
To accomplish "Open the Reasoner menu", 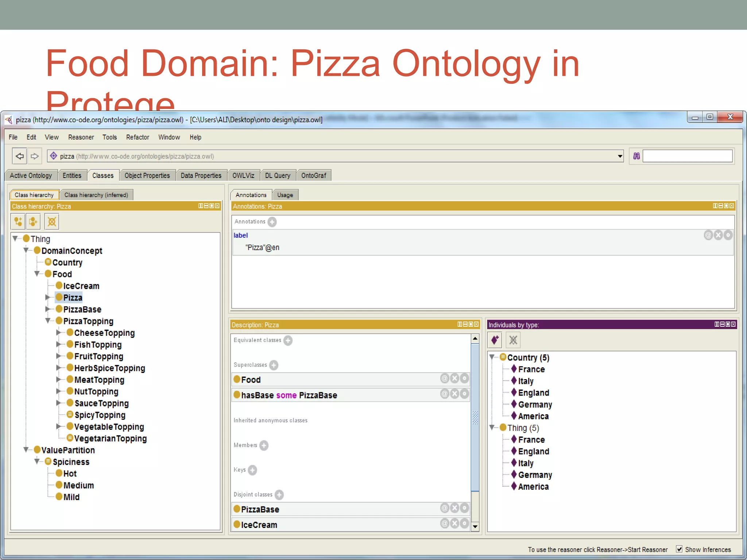I will pos(81,137).
